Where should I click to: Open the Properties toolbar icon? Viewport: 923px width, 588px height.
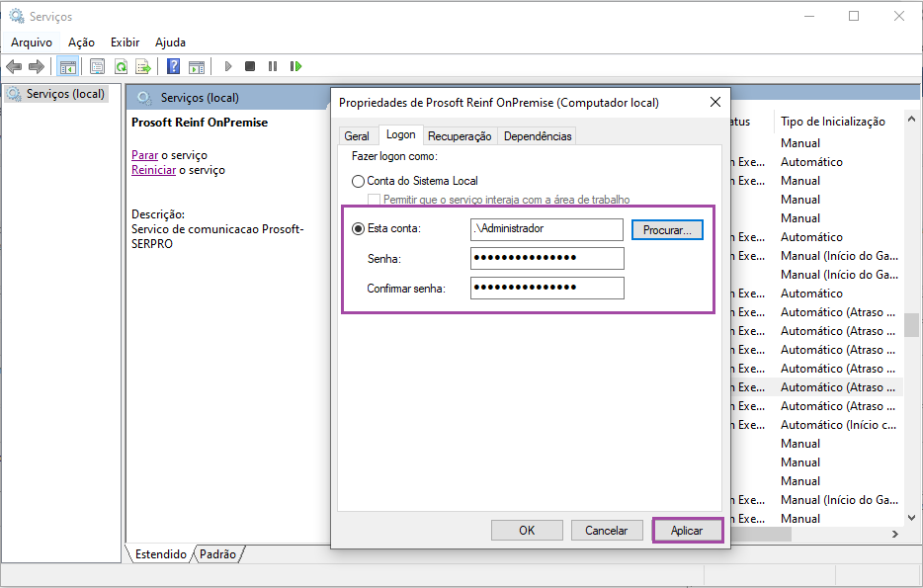coord(97,66)
